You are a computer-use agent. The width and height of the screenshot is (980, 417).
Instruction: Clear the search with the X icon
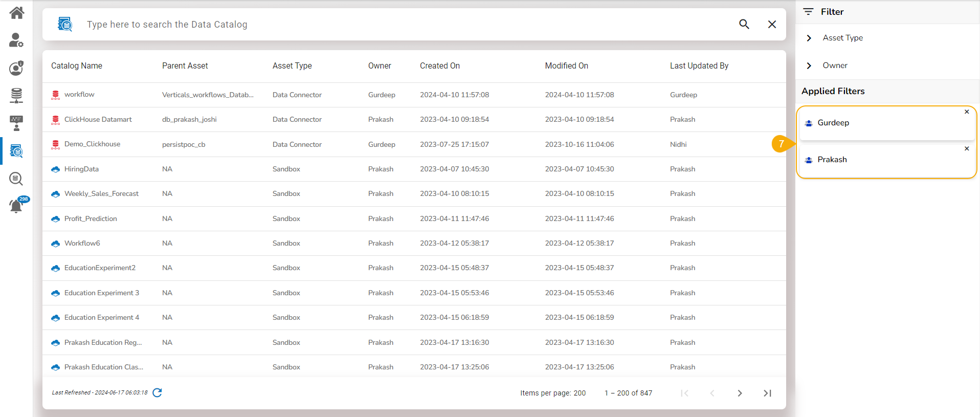(x=772, y=24)
